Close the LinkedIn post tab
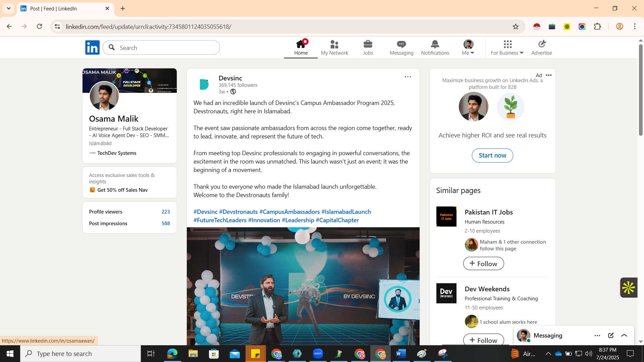The width and height of the screenshot is (644, 362). 107,8
